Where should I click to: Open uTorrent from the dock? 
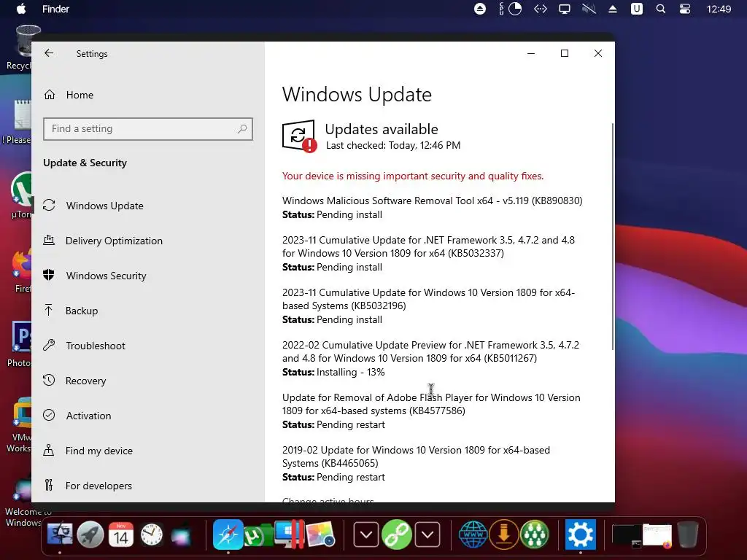pos(256,535)
